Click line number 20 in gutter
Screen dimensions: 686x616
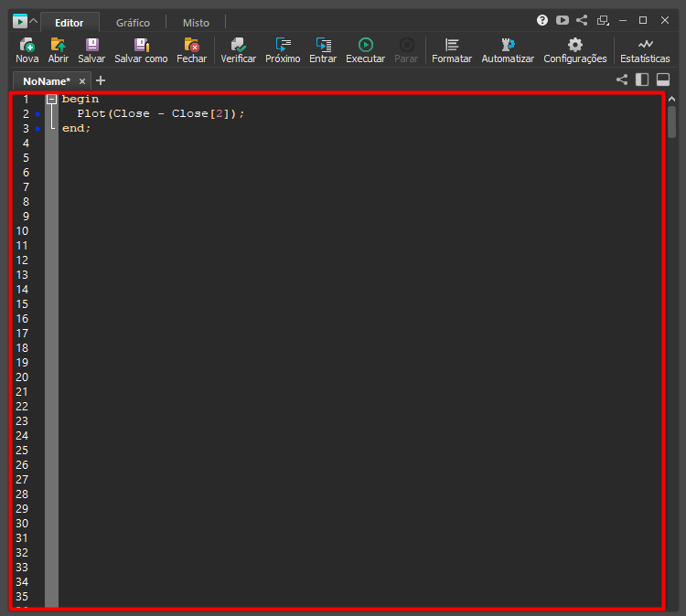[22, 377]
